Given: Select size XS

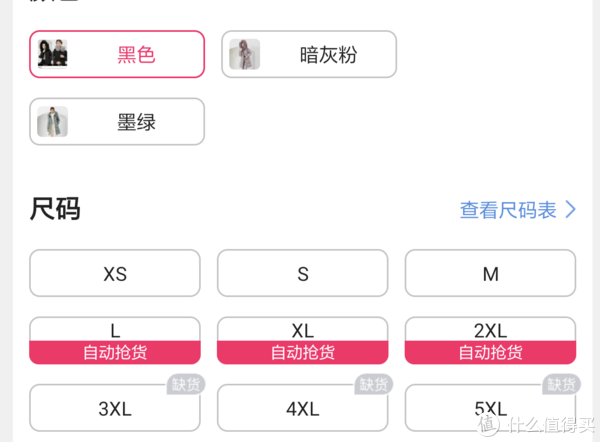Looking at the screenshot, I should (115, 273).
